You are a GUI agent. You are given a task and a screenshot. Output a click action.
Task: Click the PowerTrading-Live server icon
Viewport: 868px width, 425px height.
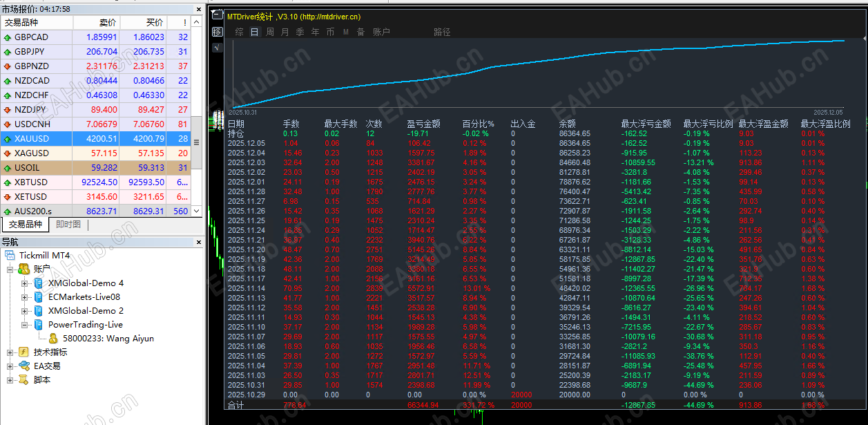(39, 324)
